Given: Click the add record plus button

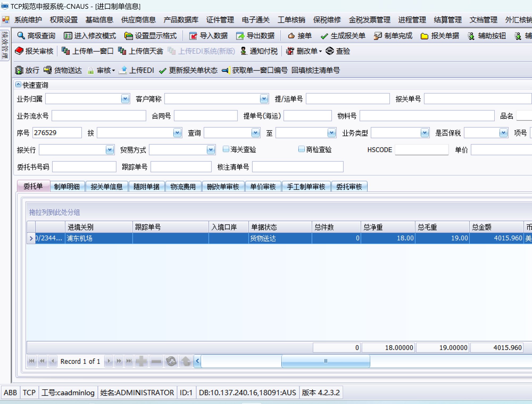Looking at the screenshot, I should click(x=141, y=361).
